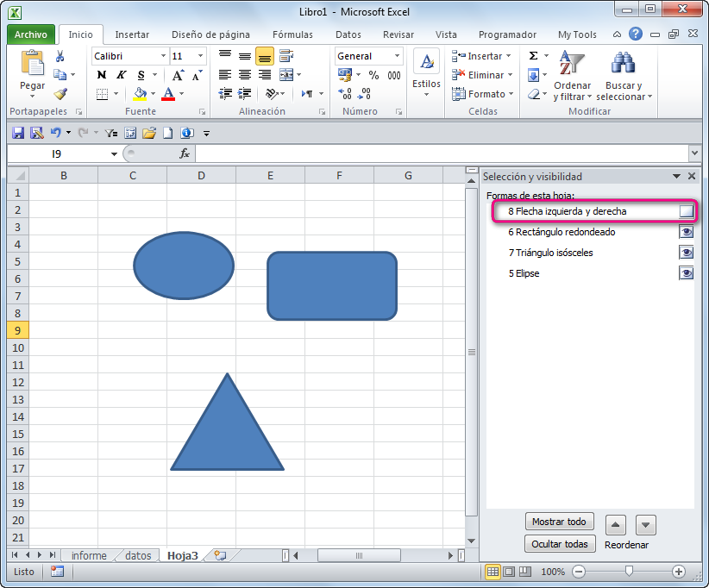This screenshot has width=709, height=588.
Task: Switch to the datos sheet tab
Action: click(136, 555)
